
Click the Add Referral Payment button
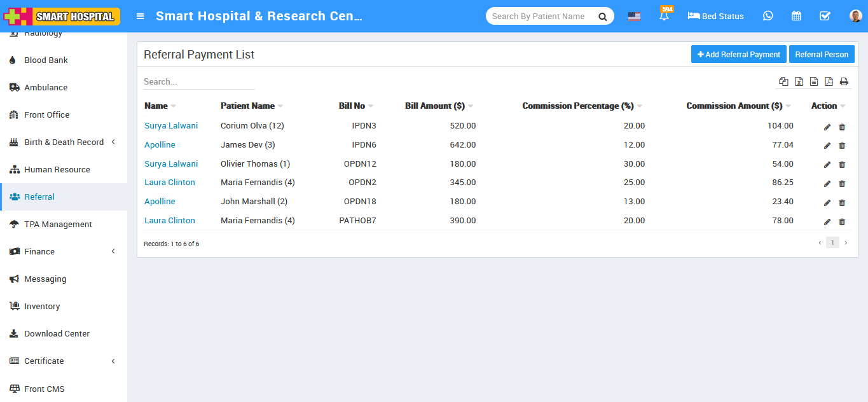(x=738, y=54)
